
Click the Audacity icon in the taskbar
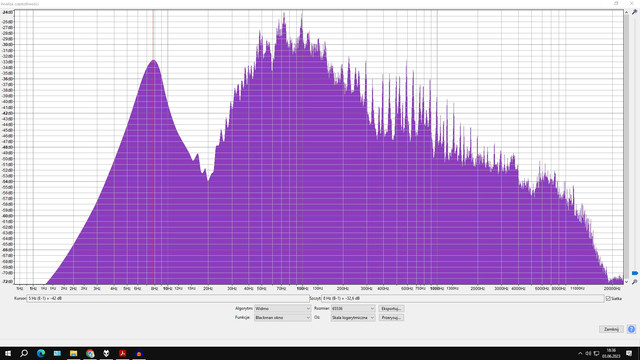pyautogui.click(x=139, y=353)
